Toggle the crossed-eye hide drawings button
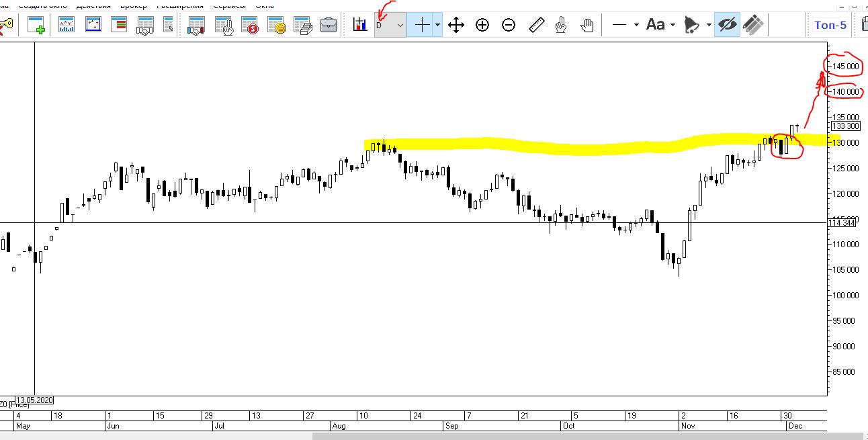 pos(728,26)
